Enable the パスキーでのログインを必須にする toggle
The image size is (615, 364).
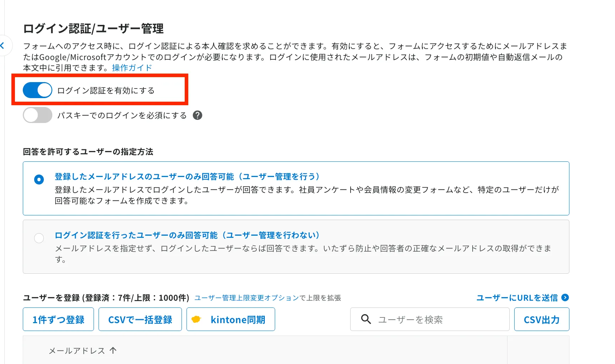click(x=37, y=115)
